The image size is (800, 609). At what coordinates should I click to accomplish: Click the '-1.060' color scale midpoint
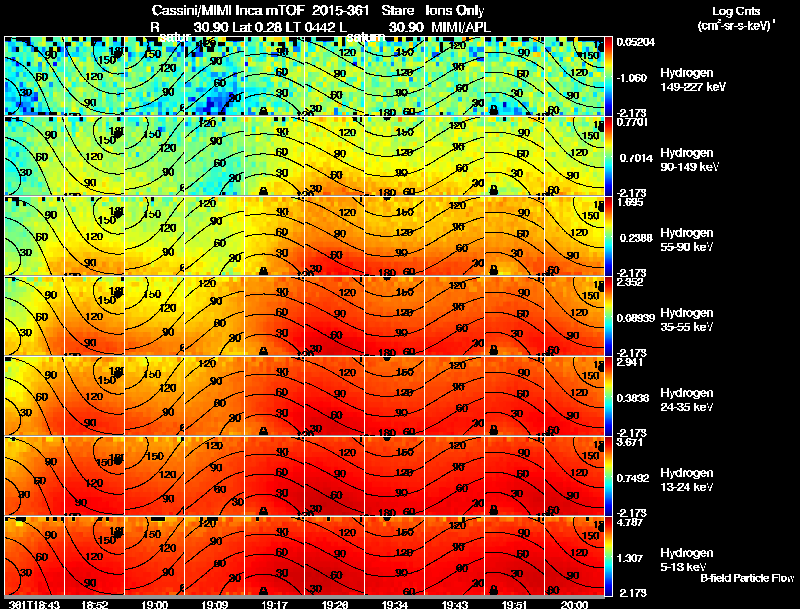632,78
